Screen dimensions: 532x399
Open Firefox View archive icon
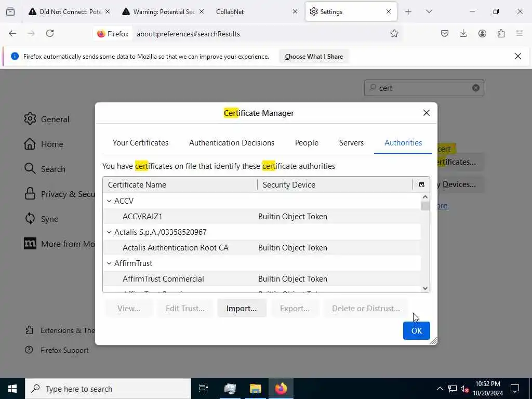(x=10, y=12)
